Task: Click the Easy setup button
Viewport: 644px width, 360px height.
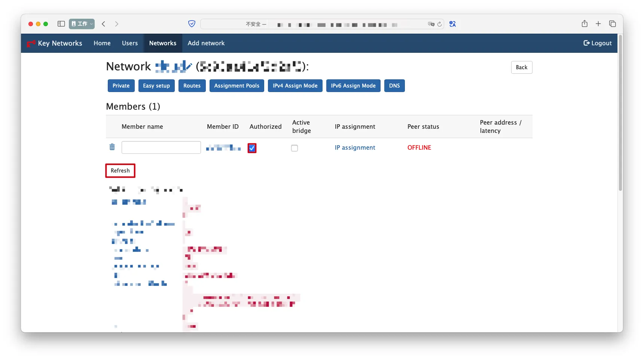Action: tap(156, 86)
